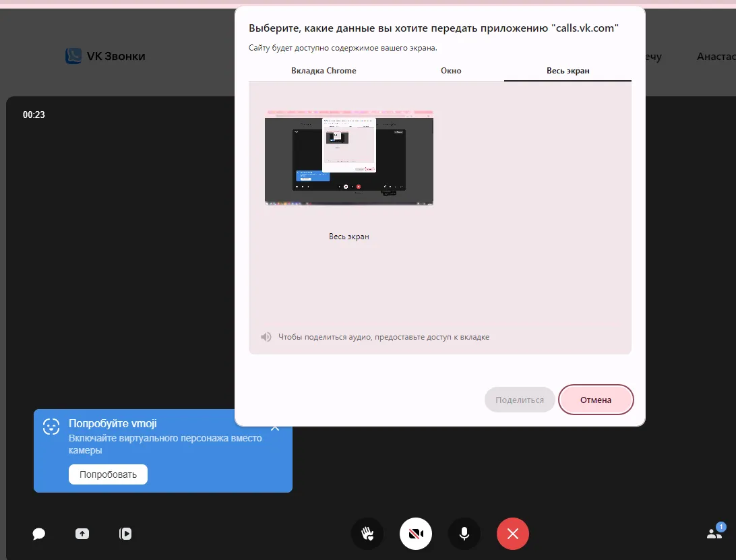Click the vmoji smiley face icon
Image resolution: width=736 pixels, height=560 pixels.
coord(51,426)
